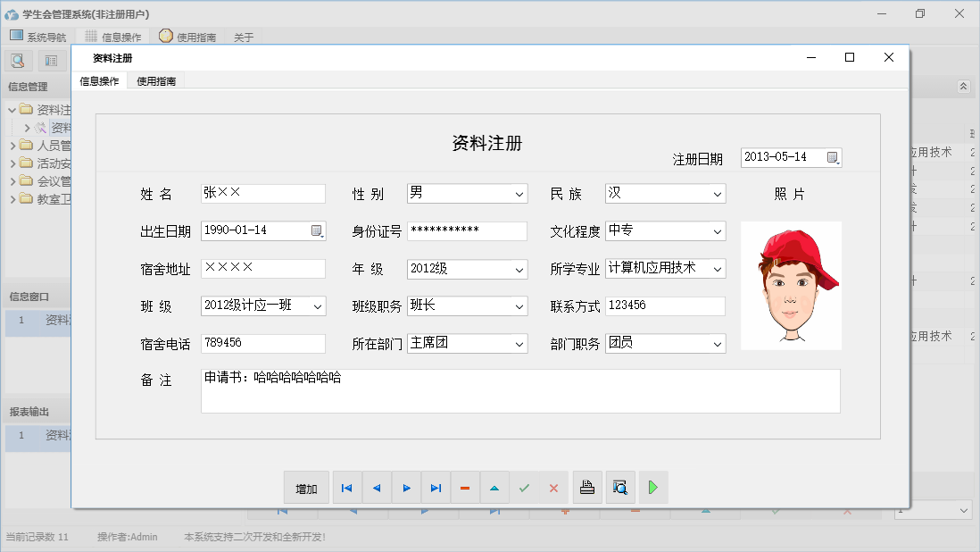Viewport: 980px width, 552px height.
Task: Open the 班级职务 dropdown
Action: [x=519, y=306]
